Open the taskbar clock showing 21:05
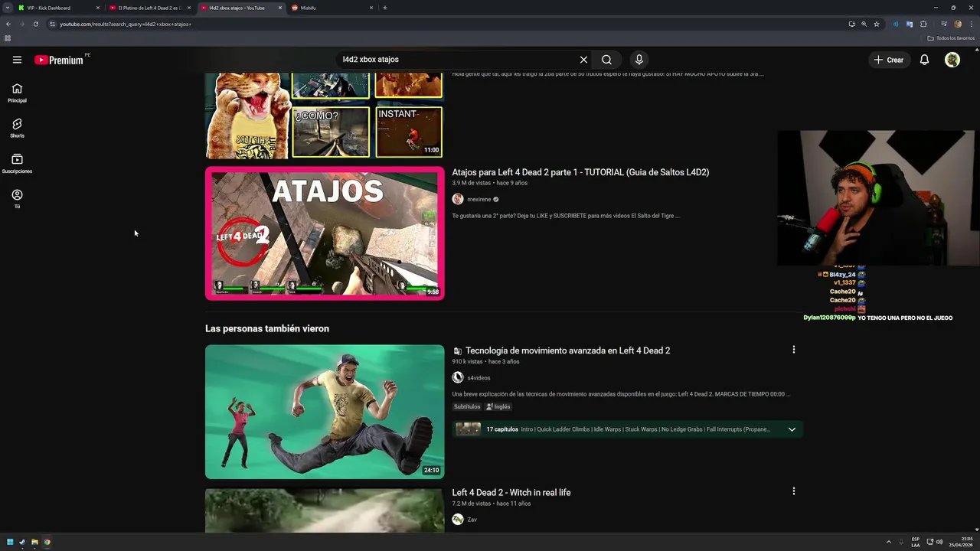 pyautogui.click(x=961, y=542)
